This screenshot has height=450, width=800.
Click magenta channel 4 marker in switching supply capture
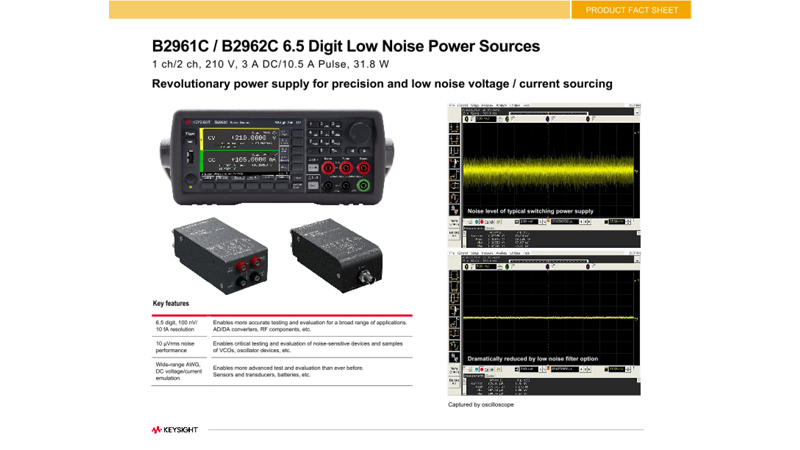[588, 119]
